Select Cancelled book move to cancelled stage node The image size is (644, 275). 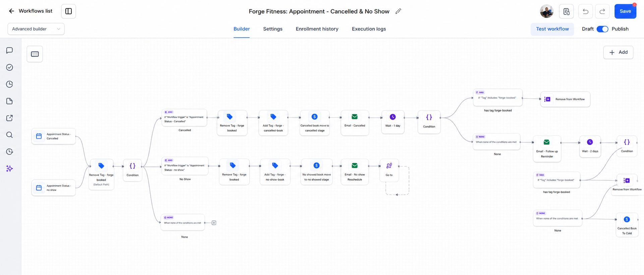[x=315, y=123]
